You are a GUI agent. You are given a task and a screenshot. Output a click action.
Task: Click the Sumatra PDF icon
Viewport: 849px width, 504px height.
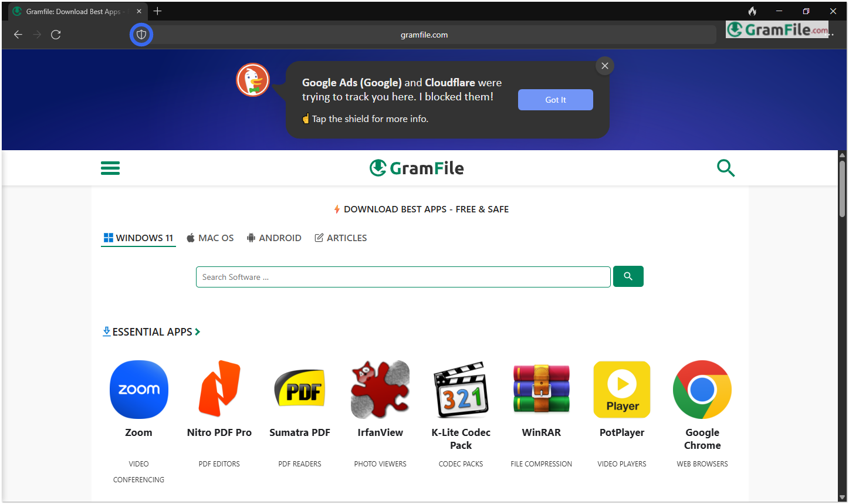[x=300, y=388]
